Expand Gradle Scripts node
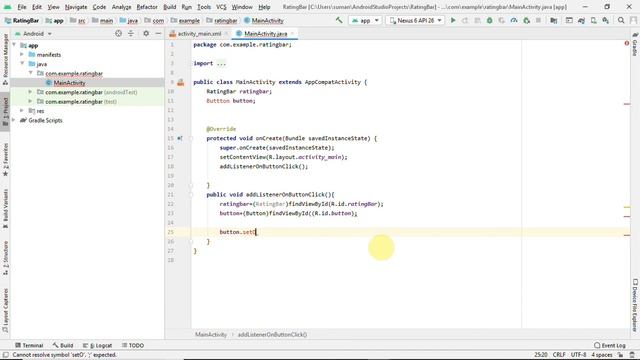 (14, 120)
